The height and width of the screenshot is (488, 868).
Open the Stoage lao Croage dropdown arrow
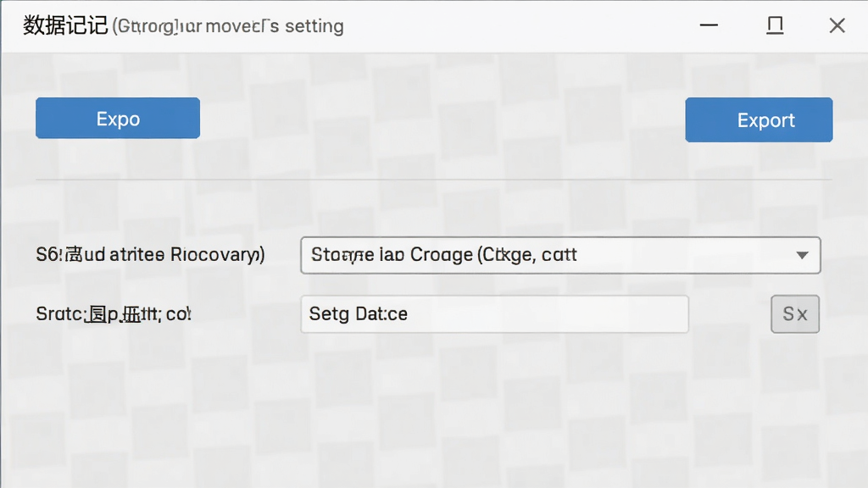coord(802,255)
